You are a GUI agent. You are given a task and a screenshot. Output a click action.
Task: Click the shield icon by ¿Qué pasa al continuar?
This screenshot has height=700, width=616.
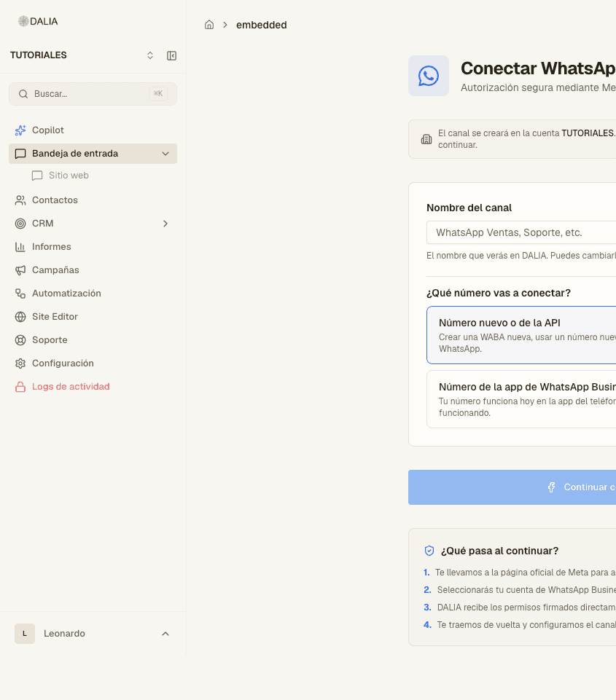[x=429, y=551]
